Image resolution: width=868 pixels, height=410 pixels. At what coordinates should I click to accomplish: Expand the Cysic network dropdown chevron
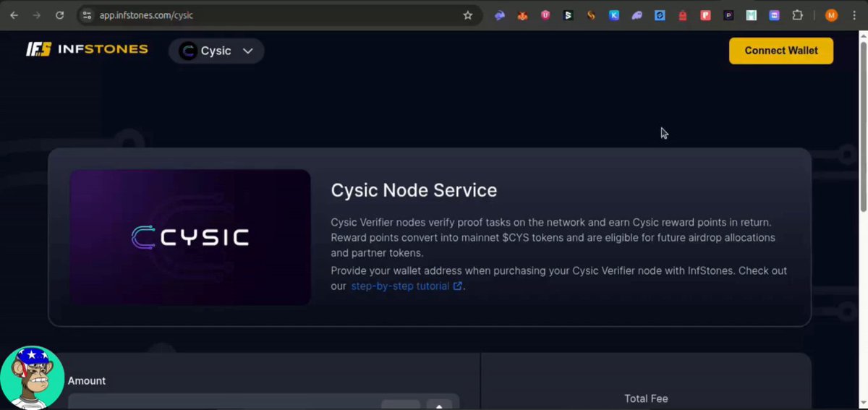pyautogui.click(x=247, y=51)
